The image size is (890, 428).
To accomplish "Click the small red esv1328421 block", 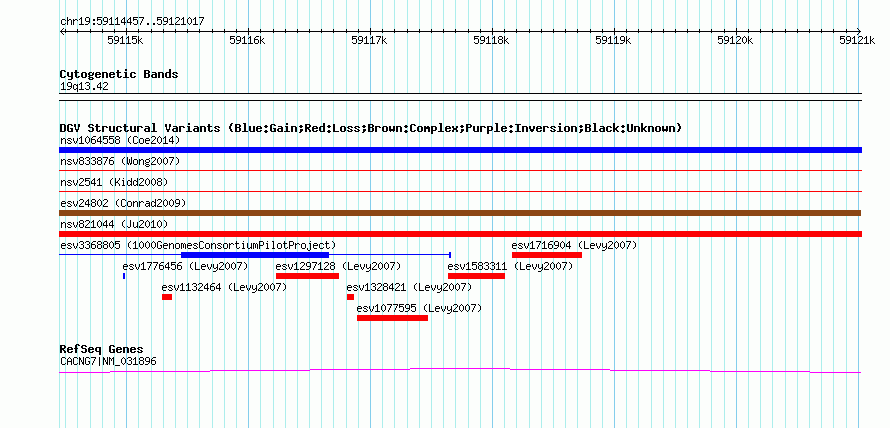I will tap(350, 297).
